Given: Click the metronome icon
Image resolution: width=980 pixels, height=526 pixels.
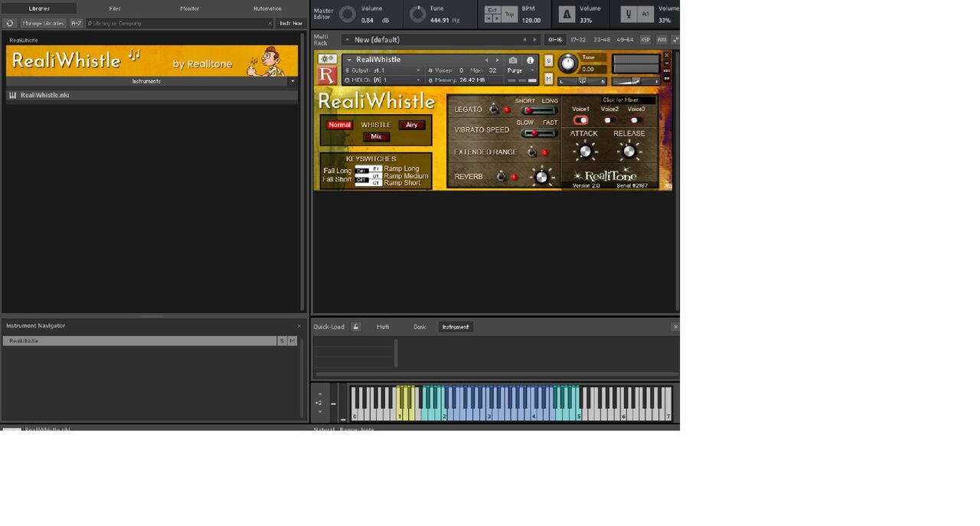Looking at the screenshot, I should coord(567,14).
